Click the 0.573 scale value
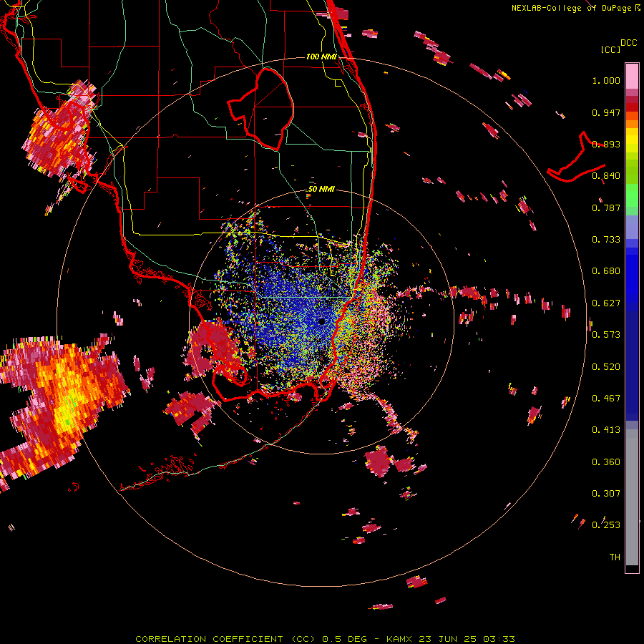The width and height of the screenshot is (644, 644). [606, 335]
